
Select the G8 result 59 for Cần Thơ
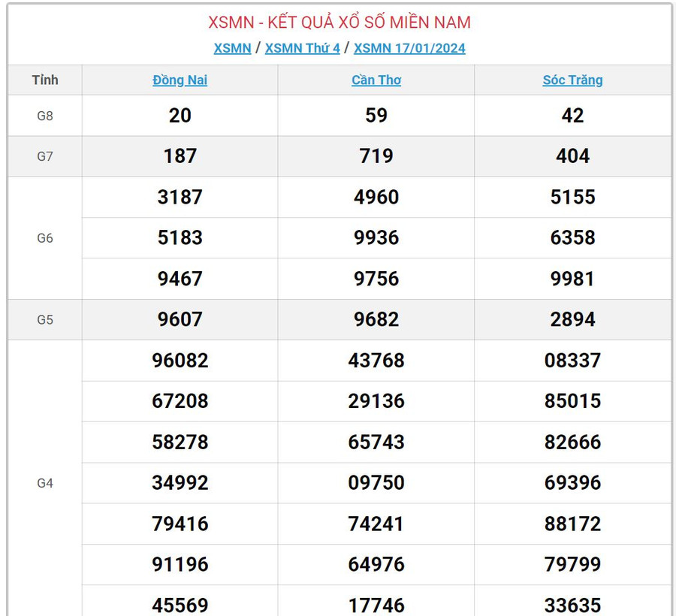click(x=376, y=116)
